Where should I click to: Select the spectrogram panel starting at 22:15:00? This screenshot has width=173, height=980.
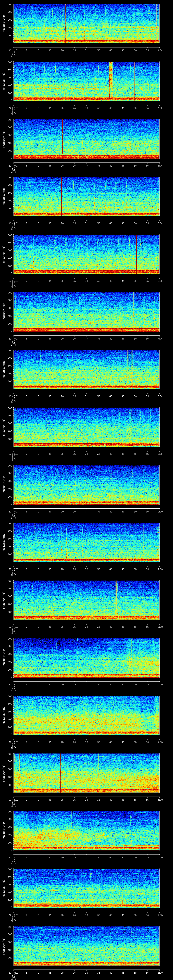[x=87, y=831]
